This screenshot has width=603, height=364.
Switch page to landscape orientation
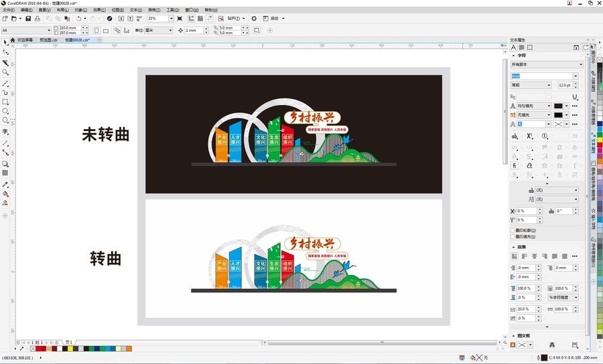point(106,30)
